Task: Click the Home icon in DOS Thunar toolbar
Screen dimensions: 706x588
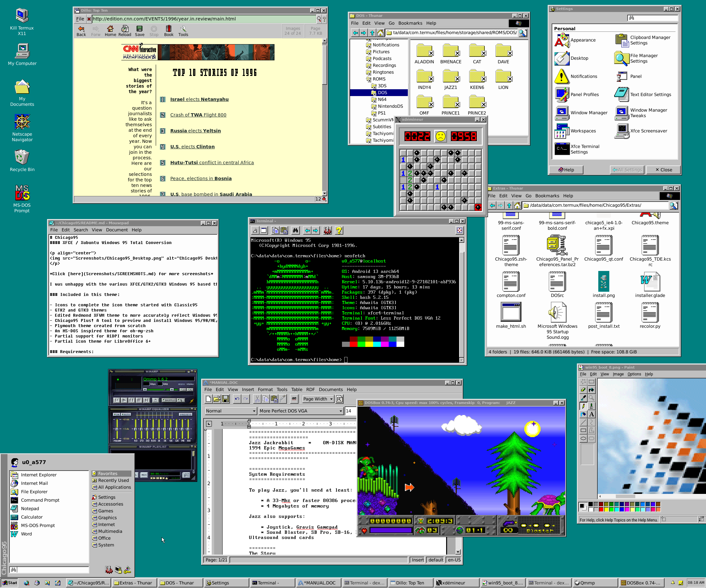Action: click(380, 32)
